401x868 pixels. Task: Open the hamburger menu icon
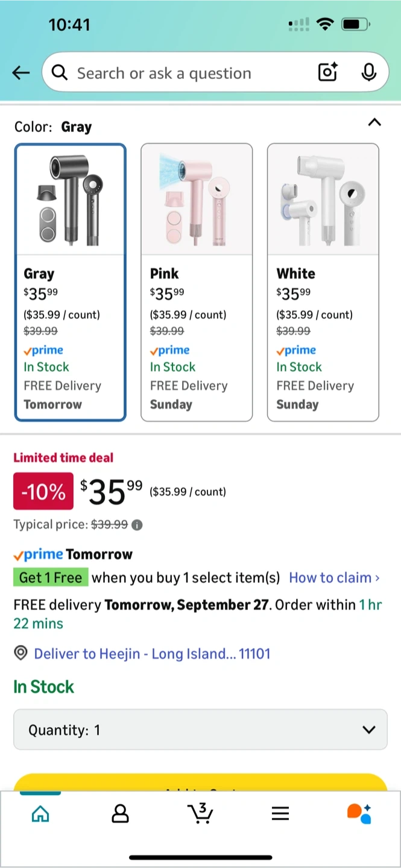pyautogui.click(x=280, y=814)
